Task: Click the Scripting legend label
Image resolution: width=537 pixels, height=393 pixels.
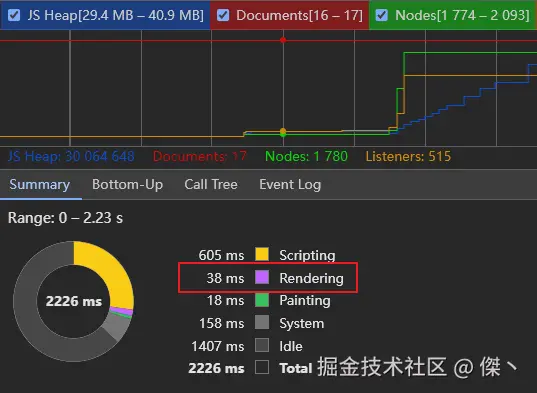Action: [307, 256]
